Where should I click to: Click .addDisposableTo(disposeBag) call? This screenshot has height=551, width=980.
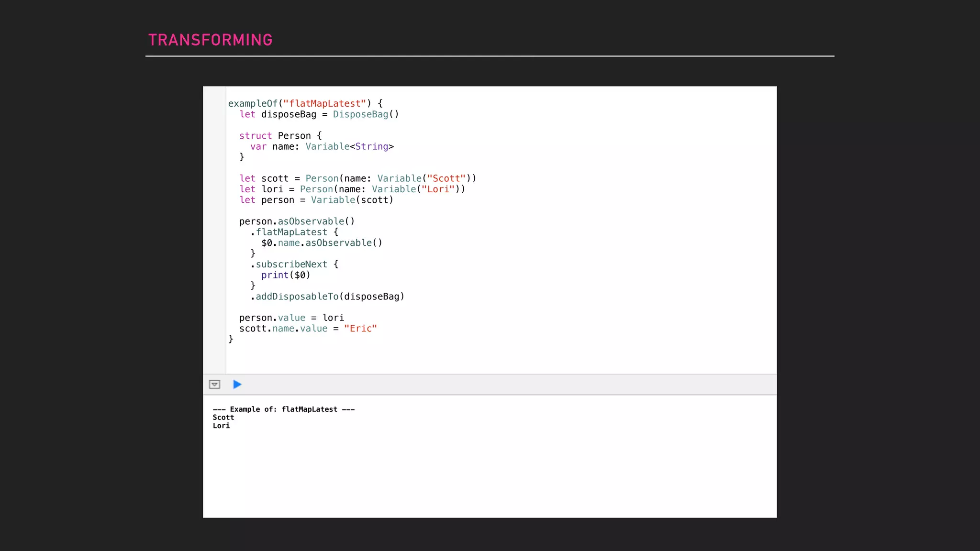point(327,297)
